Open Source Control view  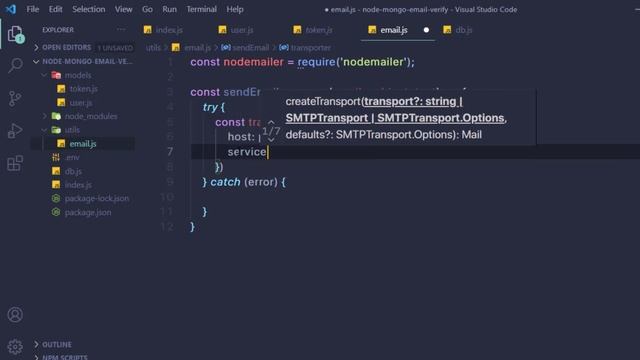click(x=15, y=98)
